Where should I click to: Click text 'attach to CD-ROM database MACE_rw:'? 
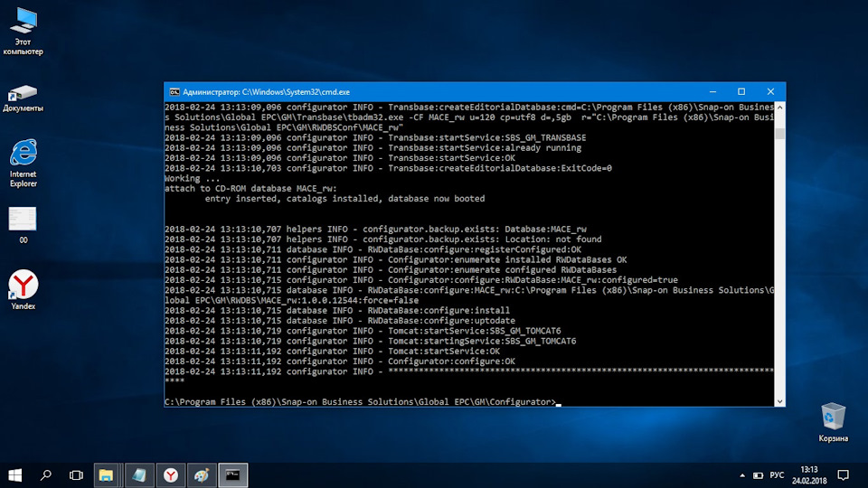[250, 189]
